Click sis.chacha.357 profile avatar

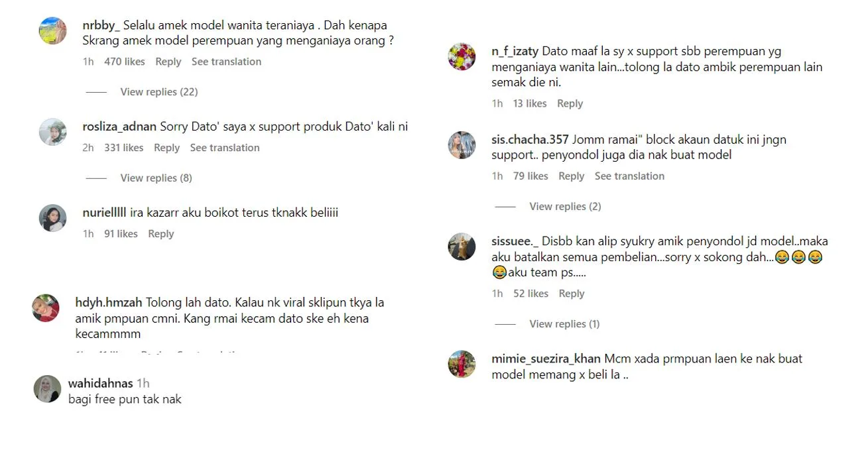pos(462,145)
